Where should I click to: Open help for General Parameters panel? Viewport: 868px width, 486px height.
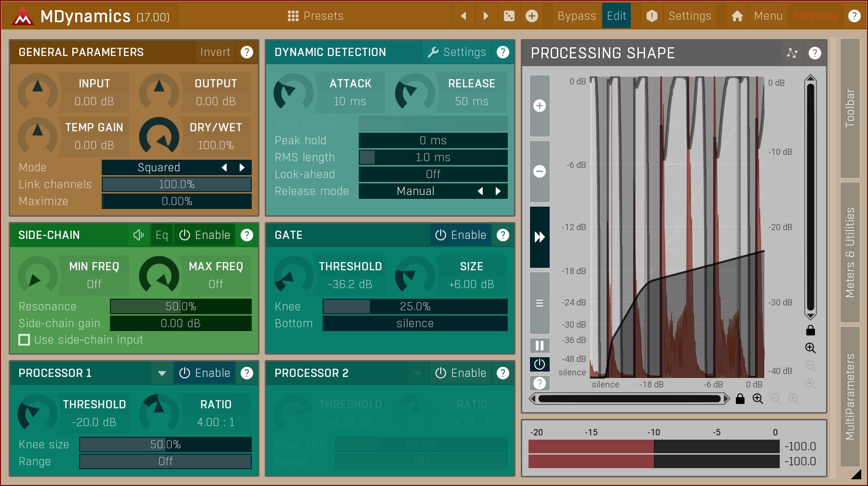247,52
